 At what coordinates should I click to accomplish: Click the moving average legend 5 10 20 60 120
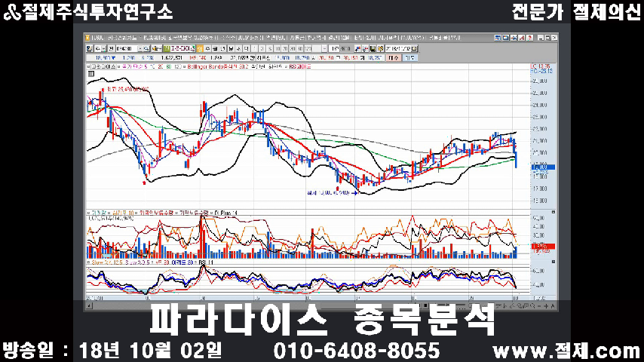tap(152, 66)
